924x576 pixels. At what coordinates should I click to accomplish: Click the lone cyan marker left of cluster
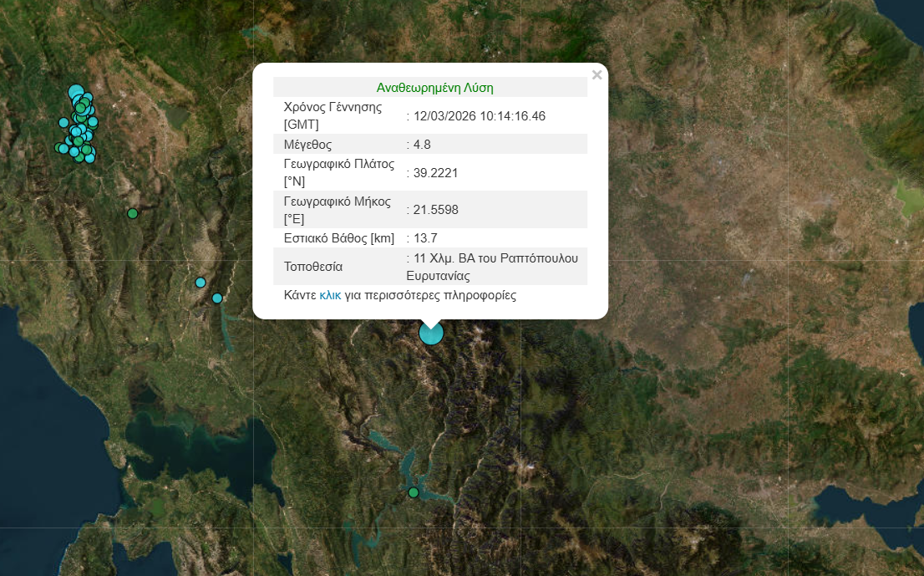(63, 123)
